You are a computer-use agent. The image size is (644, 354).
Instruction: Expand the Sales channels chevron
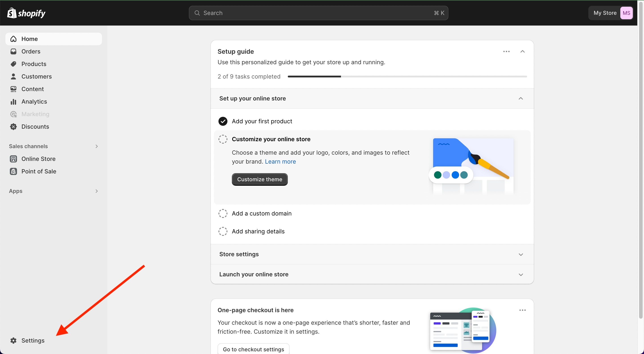click(x=97, y=146)
